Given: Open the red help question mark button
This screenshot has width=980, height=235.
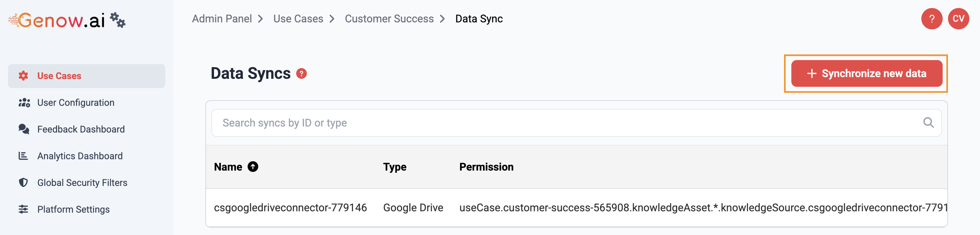Looking at the screenshot, I should (931, 19).
